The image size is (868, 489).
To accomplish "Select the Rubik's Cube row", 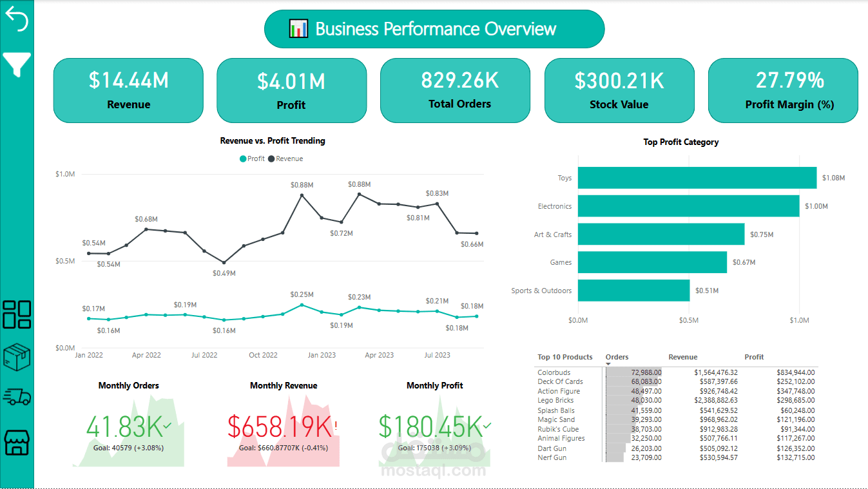I will 677,429.
